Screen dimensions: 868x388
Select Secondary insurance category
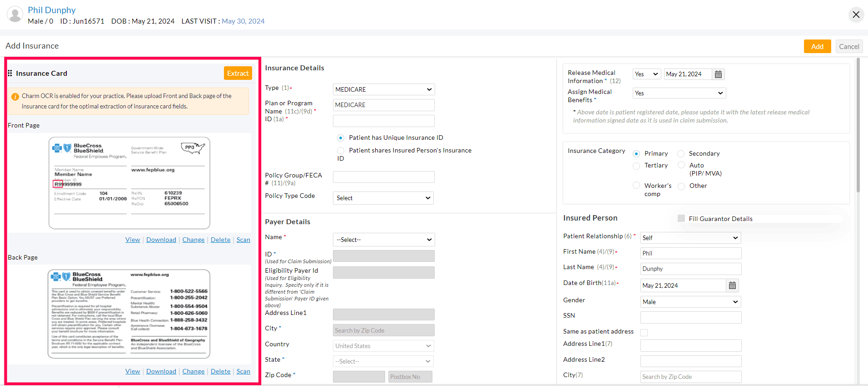coord(681,154)
